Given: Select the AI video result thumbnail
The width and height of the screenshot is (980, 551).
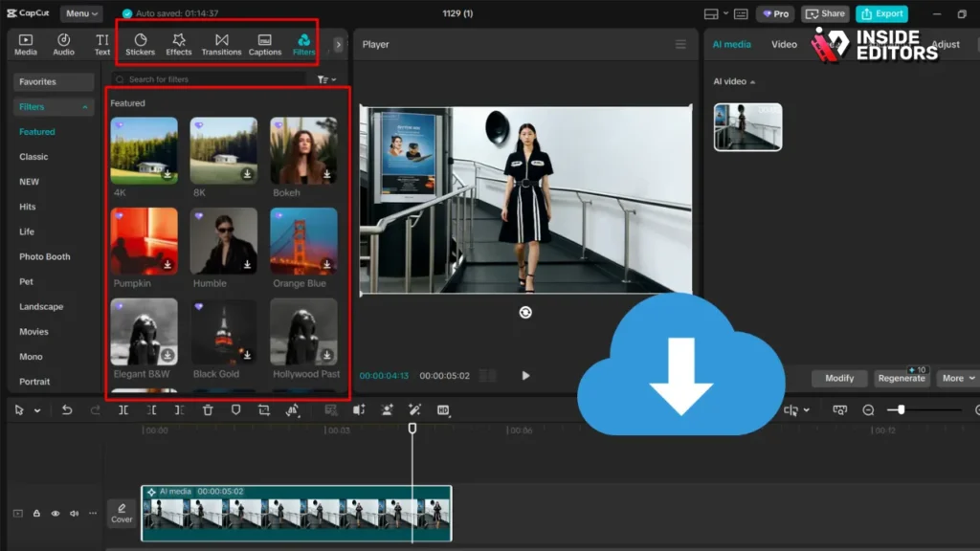Looking at the screenshot, I should point(747,127).
